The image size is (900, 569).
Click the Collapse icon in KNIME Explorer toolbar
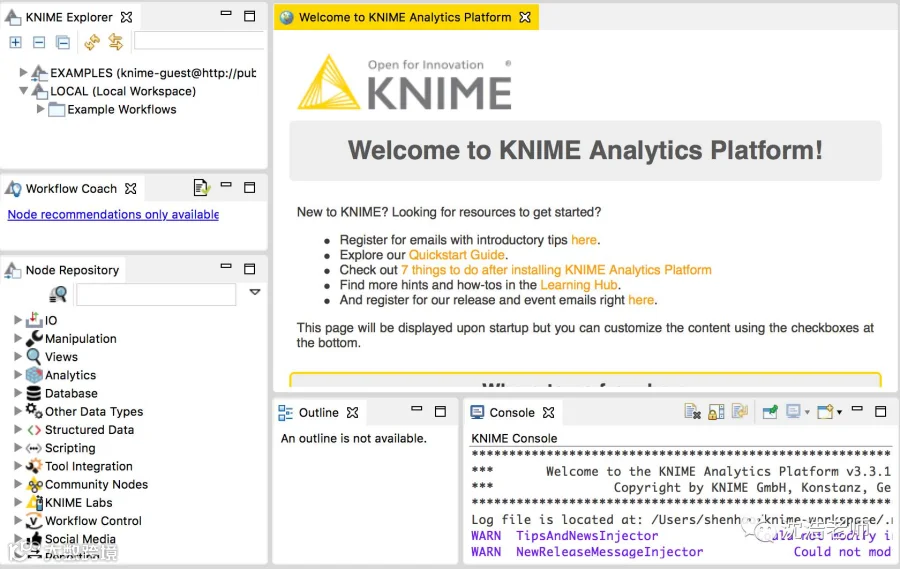click(x=39, y=42)
